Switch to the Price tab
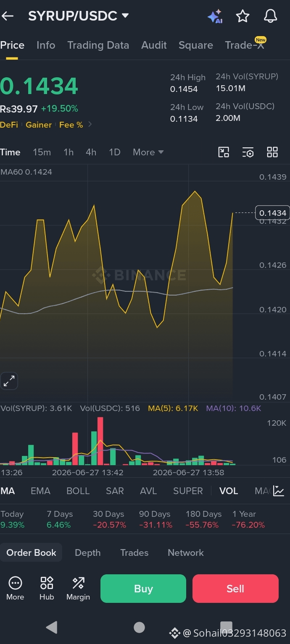Image resolution: width=290 pixels, height=644 pixels. click(x=12, y=45)
